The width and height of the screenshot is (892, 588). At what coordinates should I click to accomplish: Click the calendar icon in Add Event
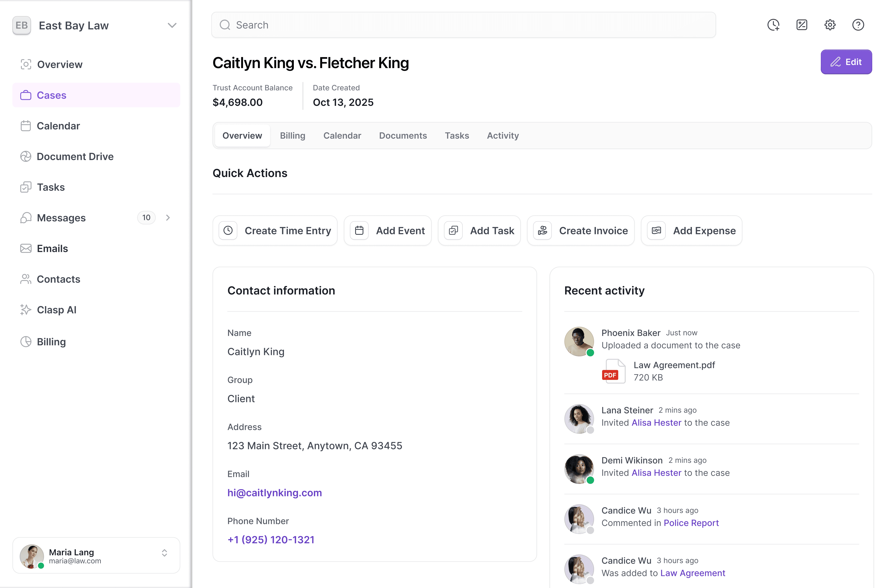(x=359, y=231)
